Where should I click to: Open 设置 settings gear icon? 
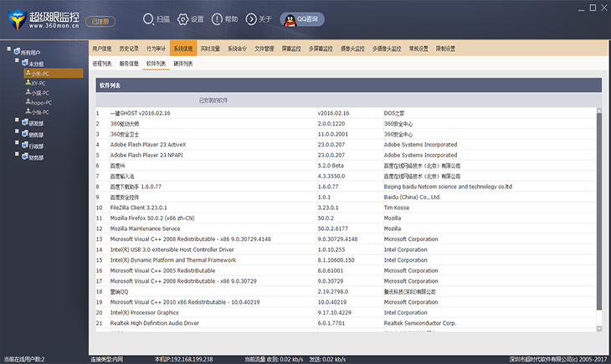pyautogui.click(x=183, y=18)
